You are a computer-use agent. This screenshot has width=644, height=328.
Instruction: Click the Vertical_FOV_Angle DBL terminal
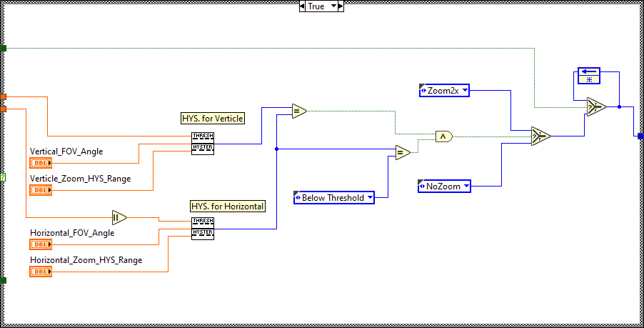[x=41, y=163]
